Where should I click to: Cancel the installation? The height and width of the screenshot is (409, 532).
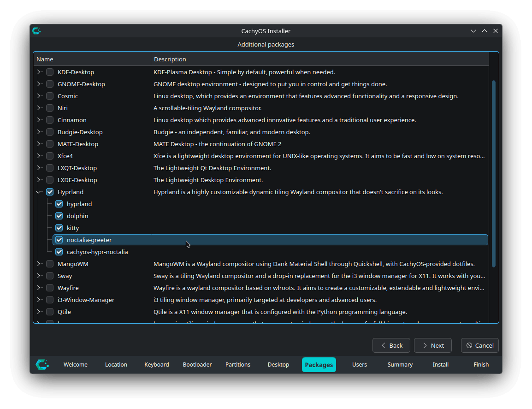[480, 345]
